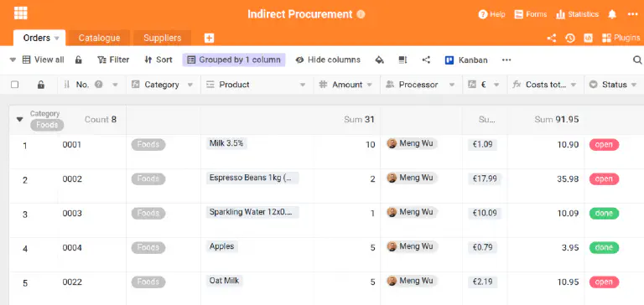Click the open status of order 0022

point(604,282)
